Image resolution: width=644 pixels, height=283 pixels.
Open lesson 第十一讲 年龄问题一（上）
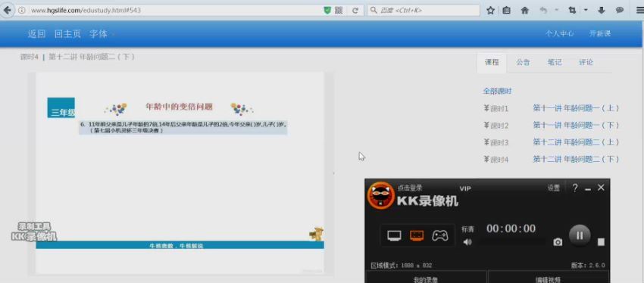coord(576,108)
